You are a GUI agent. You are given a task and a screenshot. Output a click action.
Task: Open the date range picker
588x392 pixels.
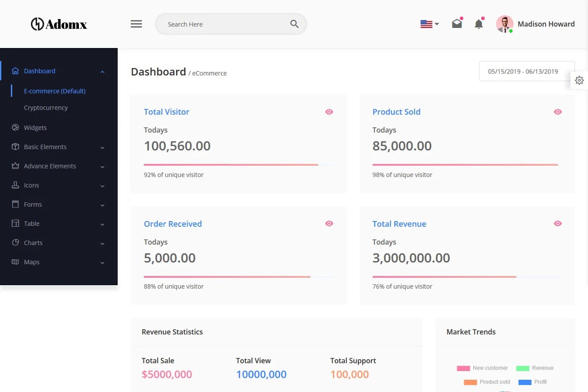tap(526, 72)
